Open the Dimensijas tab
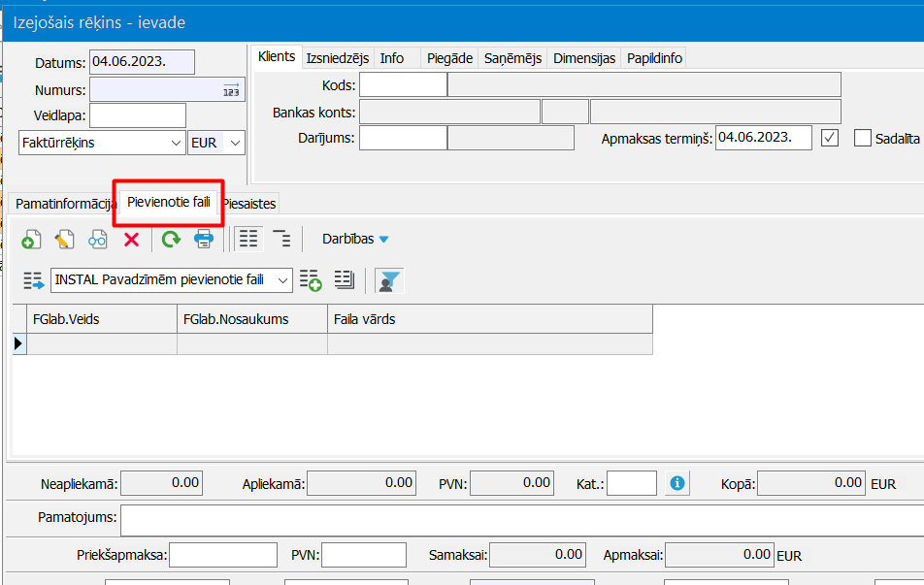The height and width of the screenshot is (585, 924). [584, 58]
